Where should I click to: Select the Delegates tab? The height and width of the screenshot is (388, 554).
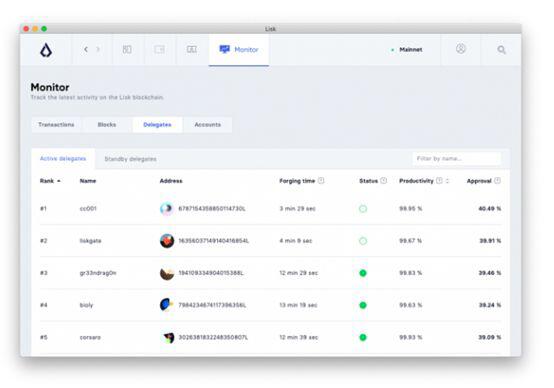(x=157, y=125)
